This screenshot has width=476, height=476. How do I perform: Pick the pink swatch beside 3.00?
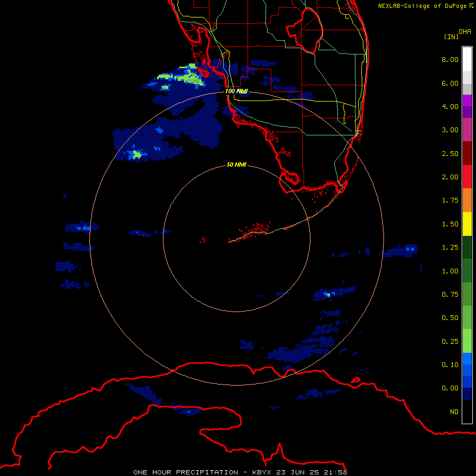[467, 130]
